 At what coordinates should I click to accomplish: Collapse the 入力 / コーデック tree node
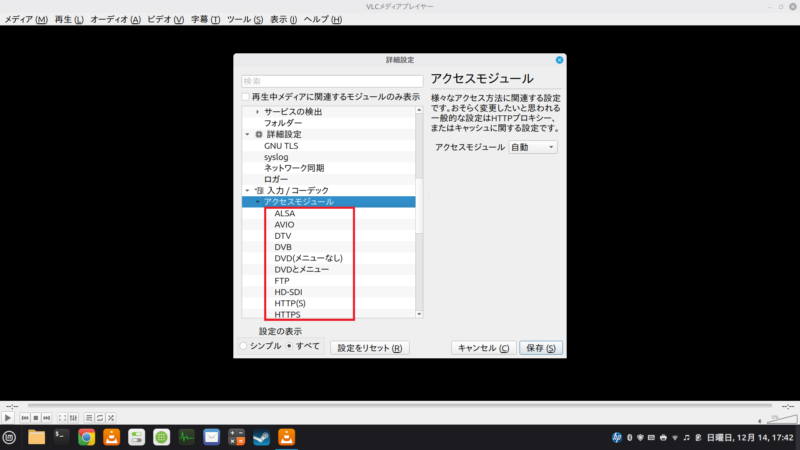(247, 190)
